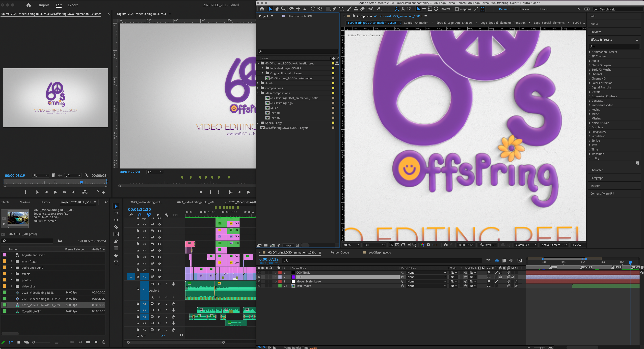Viewport: 644px width, 349px height.
Task: Open New Bin in Premiere Project panel
Action: [88, 342]
